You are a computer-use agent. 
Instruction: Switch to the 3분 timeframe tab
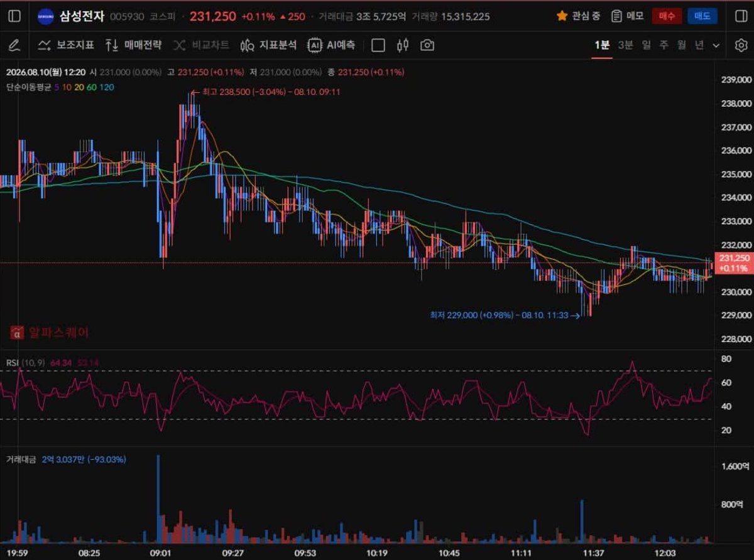(625, 45)
